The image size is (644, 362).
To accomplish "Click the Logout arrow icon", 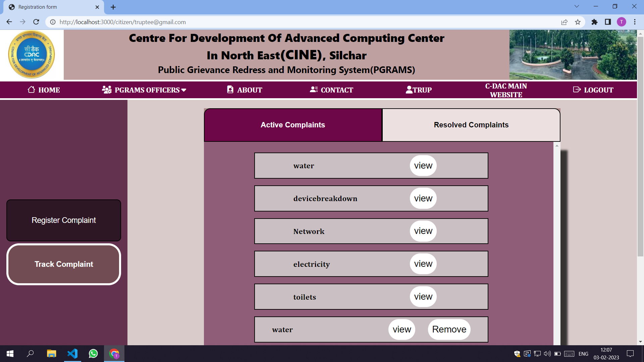I will pyautogui.click(x=577, y=89).
